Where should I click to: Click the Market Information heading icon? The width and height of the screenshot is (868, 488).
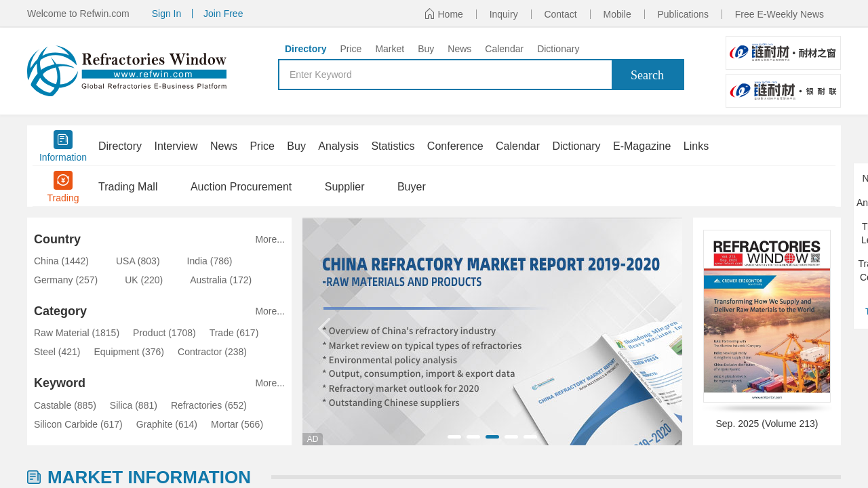[34, 477]
